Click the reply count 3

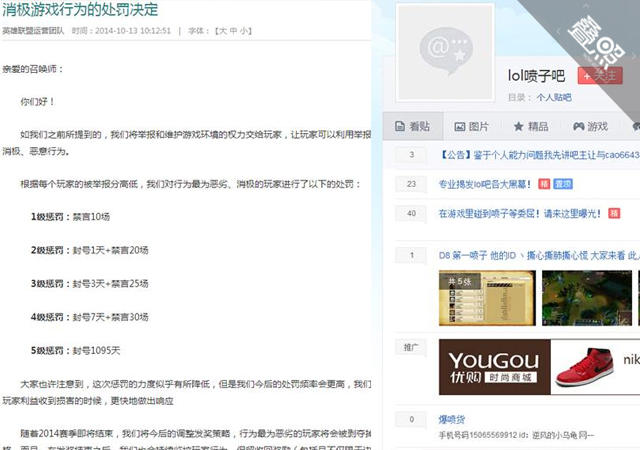[x=411, y=155]
